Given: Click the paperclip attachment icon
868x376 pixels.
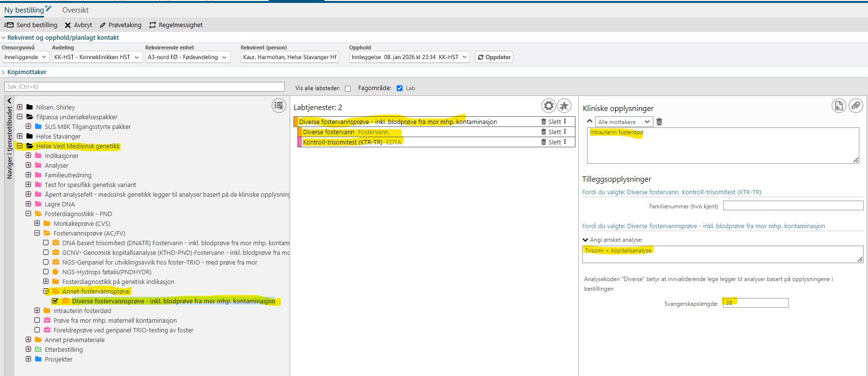Looking at the screenshot, I should (x=855, y=106).
